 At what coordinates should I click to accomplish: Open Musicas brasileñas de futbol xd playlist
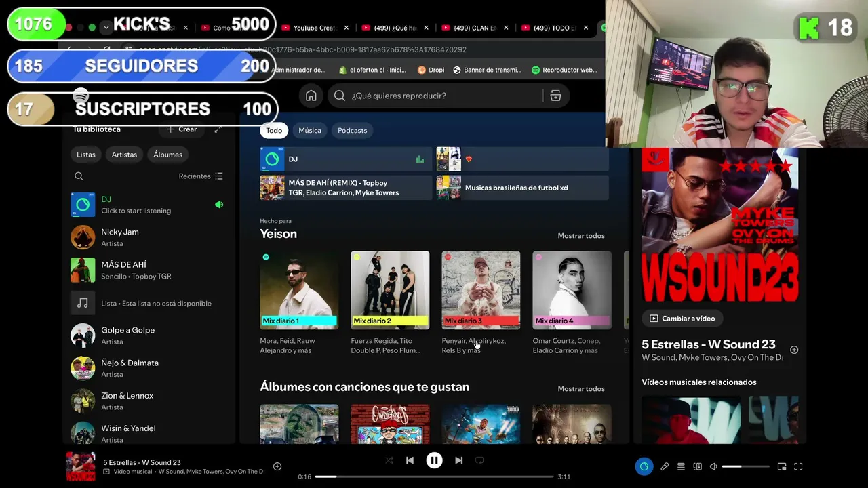tap(522, 188)
